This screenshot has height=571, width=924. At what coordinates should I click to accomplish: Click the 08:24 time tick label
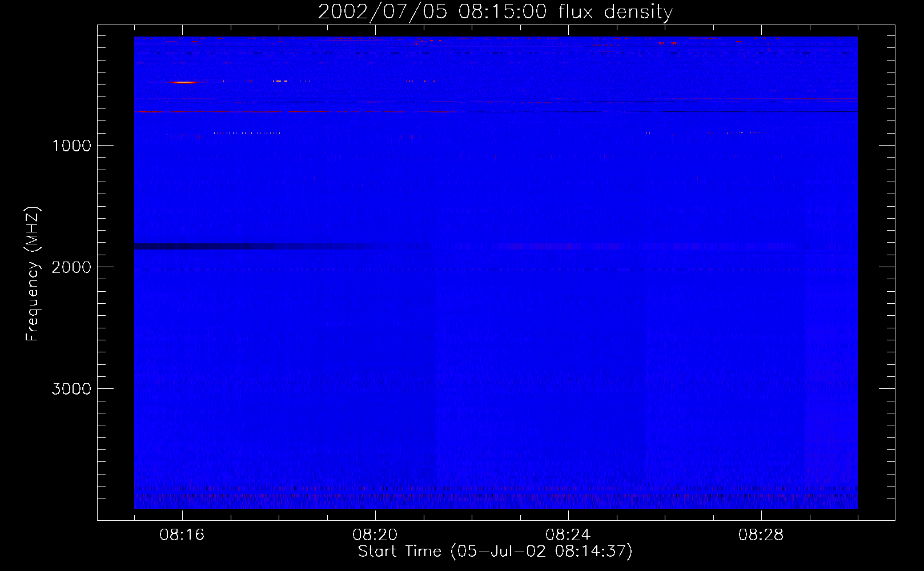(568, 535)
